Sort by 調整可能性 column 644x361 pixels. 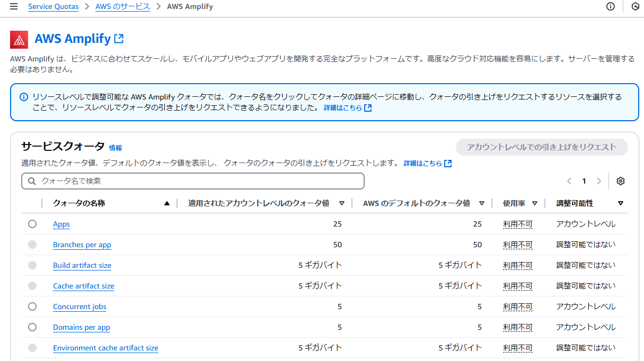[x=621, y=203]
